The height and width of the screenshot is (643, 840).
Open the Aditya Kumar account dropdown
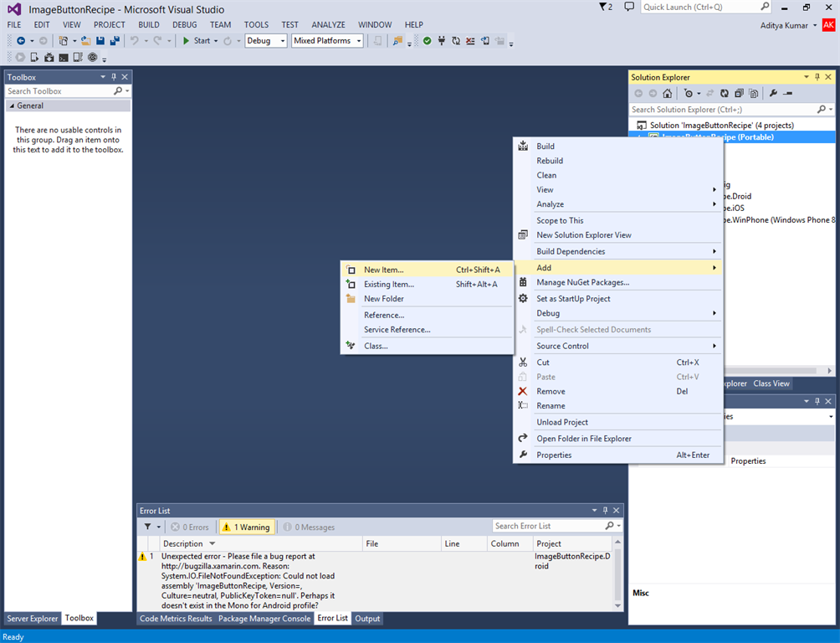click(x=815, y=25)
